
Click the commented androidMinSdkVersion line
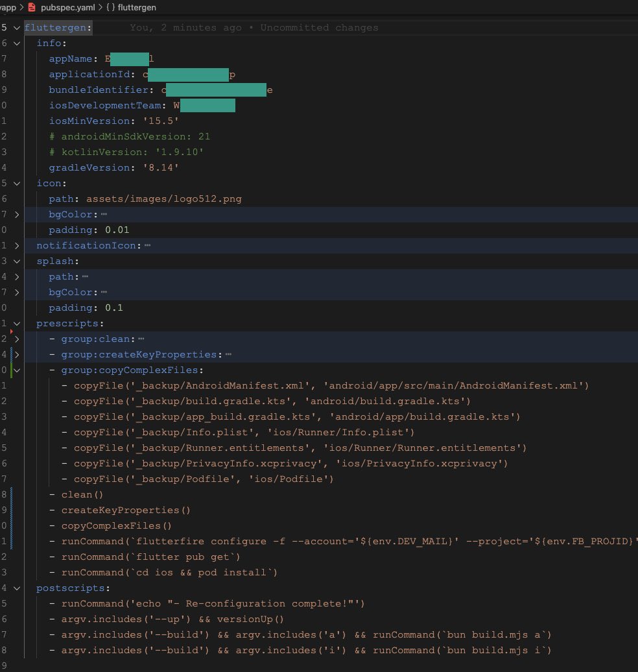[130, 136]
